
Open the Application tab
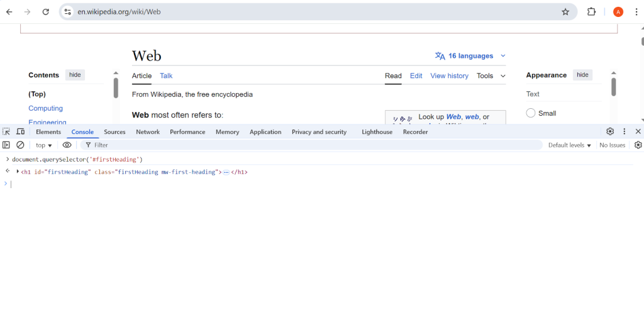[265, 132]
